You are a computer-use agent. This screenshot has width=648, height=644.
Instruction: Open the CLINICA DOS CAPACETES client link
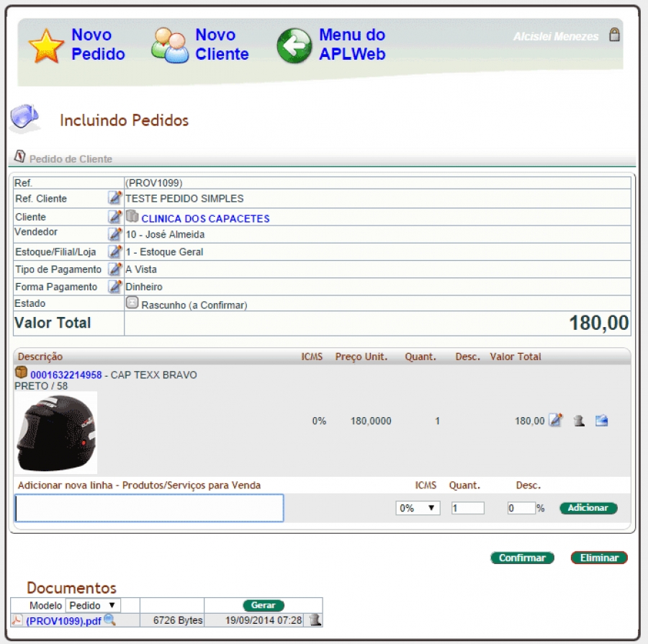[205, 218]
